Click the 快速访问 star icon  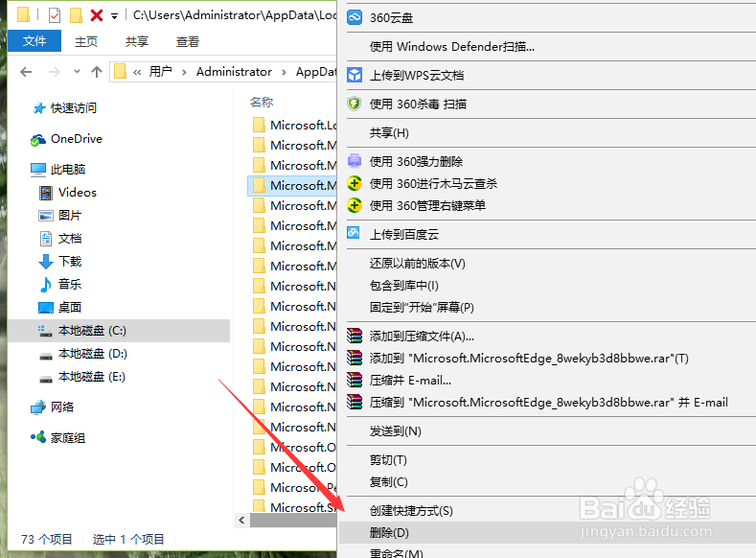tap(39, 108)
